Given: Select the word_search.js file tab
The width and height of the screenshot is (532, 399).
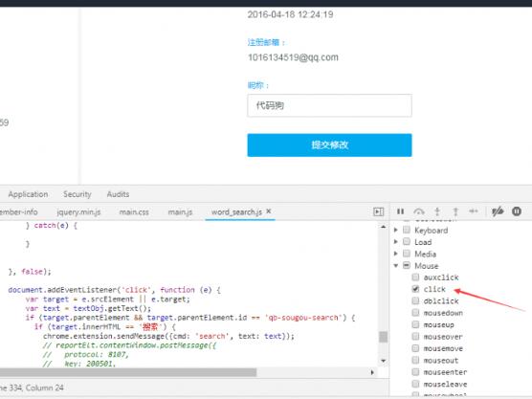Looking at the screenshot, I should pyautogui.click(x=236, y=212).
